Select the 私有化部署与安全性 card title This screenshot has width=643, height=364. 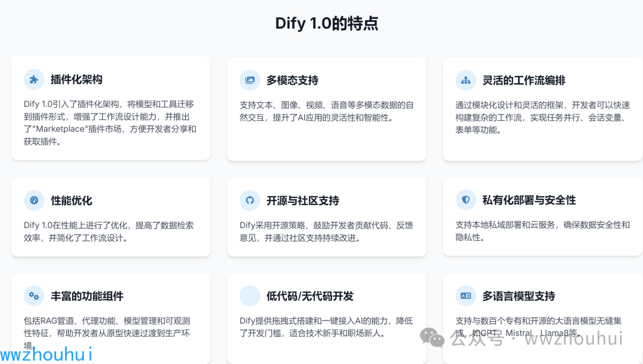click(529, 200)
